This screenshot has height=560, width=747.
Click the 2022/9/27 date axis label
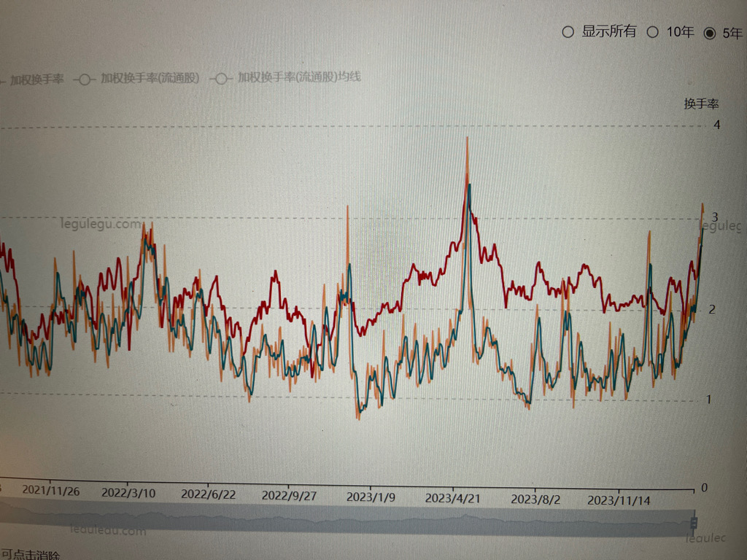coord(289,496)
